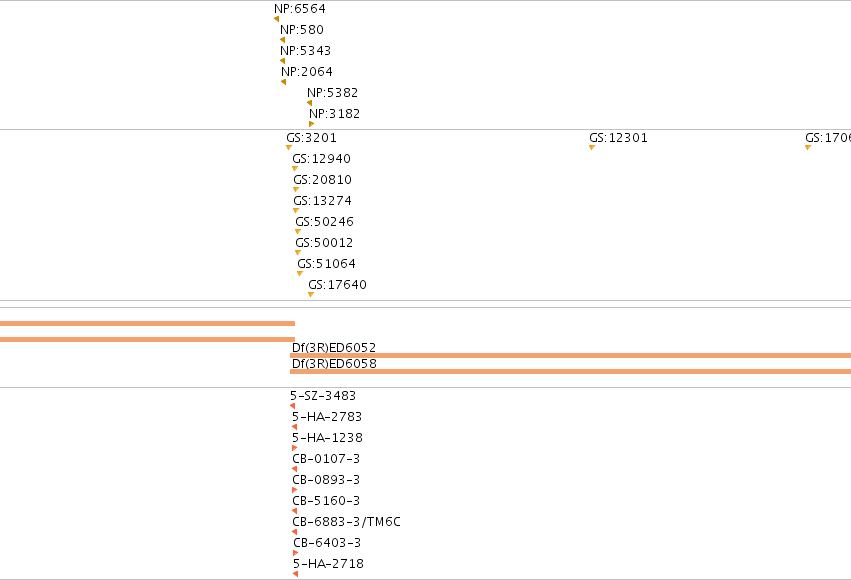This screenshot has width=851, height=580.
Task: Select the triangle marker under NP:3182
Action: click(312, 124)
